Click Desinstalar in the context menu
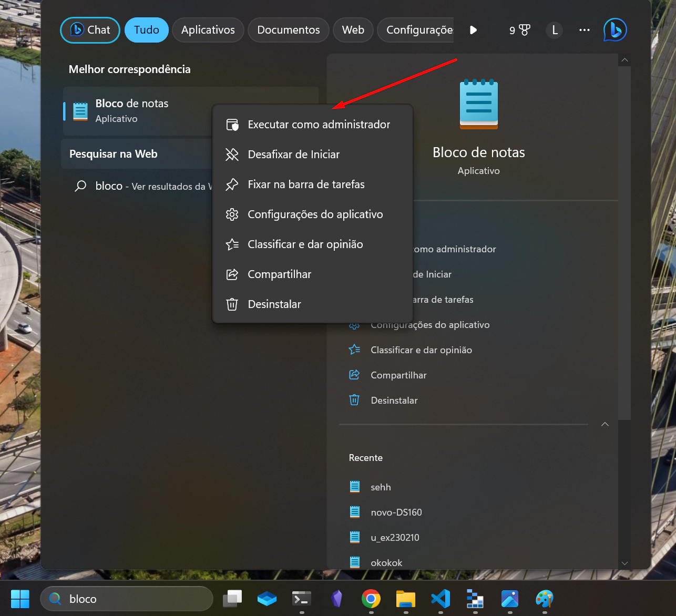Viewport: 676px width, 616px height. click(x=274, y=304)
